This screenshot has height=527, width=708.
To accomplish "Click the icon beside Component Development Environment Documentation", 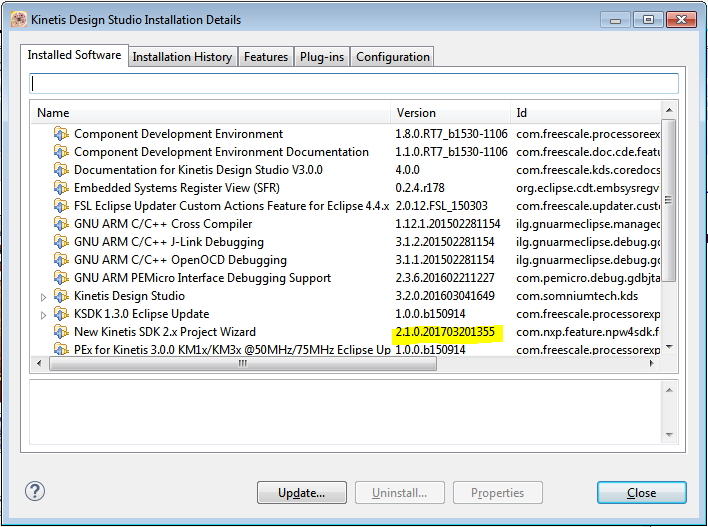I will click(61, 152).
